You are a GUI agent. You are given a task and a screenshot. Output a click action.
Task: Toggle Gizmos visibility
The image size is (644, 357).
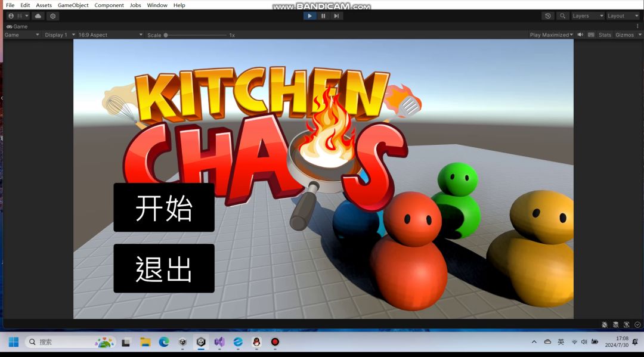click(x=624, y=35)
